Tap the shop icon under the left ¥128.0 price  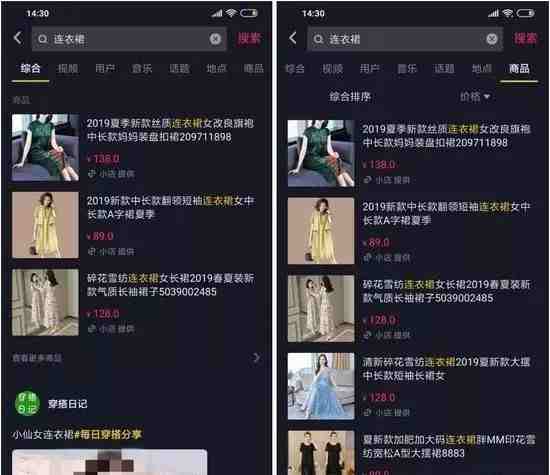(x=92, y=329)
